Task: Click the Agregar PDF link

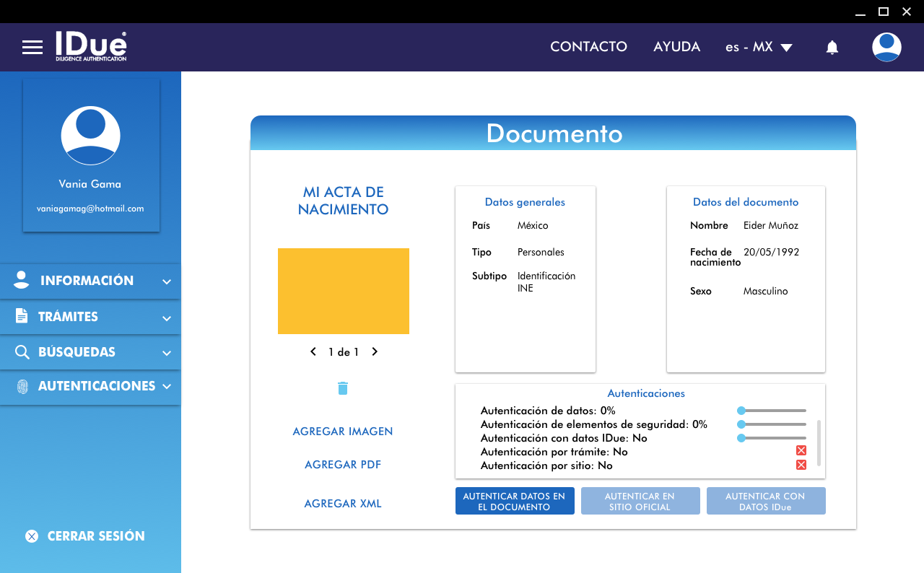Action: tap(343, 465)
